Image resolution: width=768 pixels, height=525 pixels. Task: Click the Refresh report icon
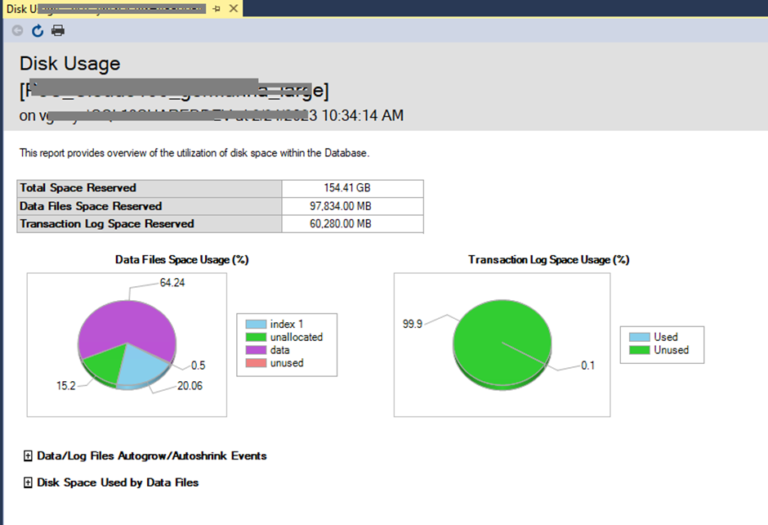click(37, 31)
